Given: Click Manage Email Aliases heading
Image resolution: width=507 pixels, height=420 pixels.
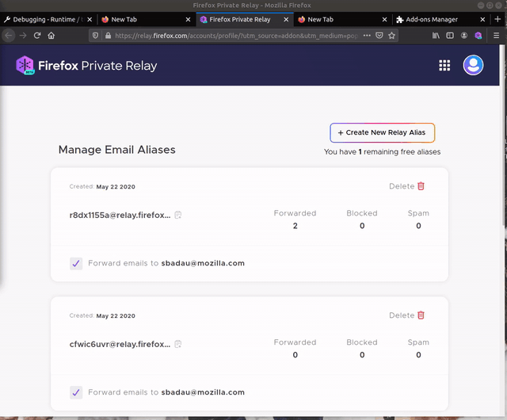Looking at the screenshot, I should (117, 150).
